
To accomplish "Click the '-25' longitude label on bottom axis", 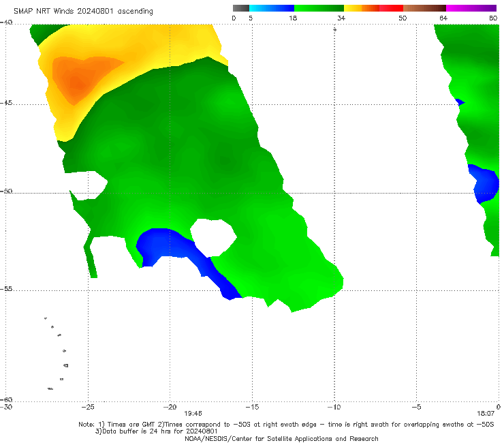I will tap(88, 407).
